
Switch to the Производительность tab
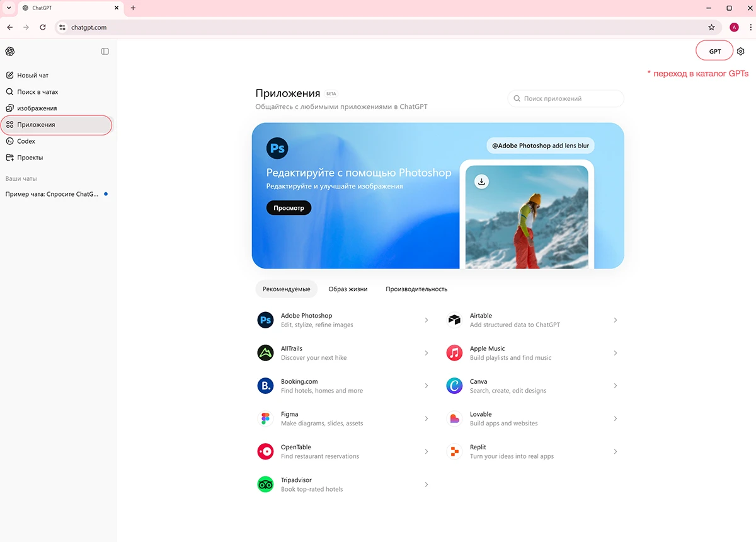[416, 289]
